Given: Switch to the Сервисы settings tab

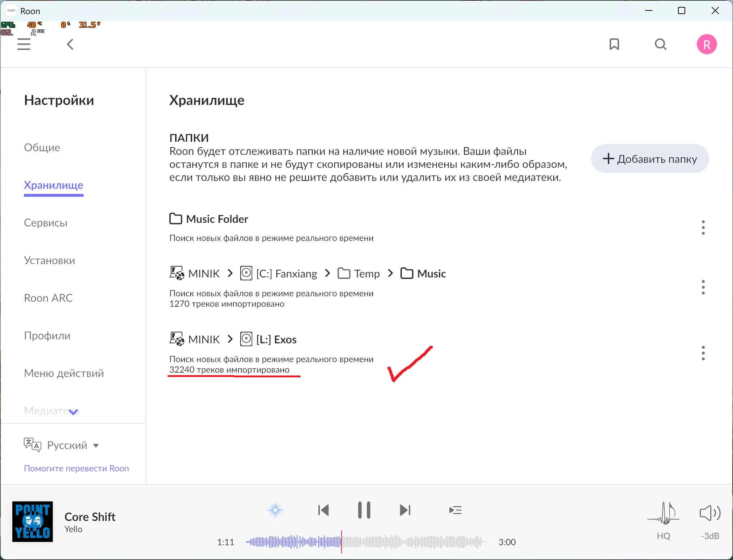Looking at the screenshot, I should [x=46, y=223].
